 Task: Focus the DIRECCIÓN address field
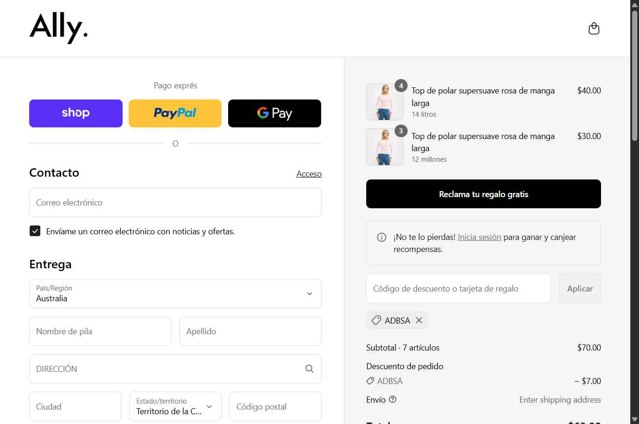(175, 369)
